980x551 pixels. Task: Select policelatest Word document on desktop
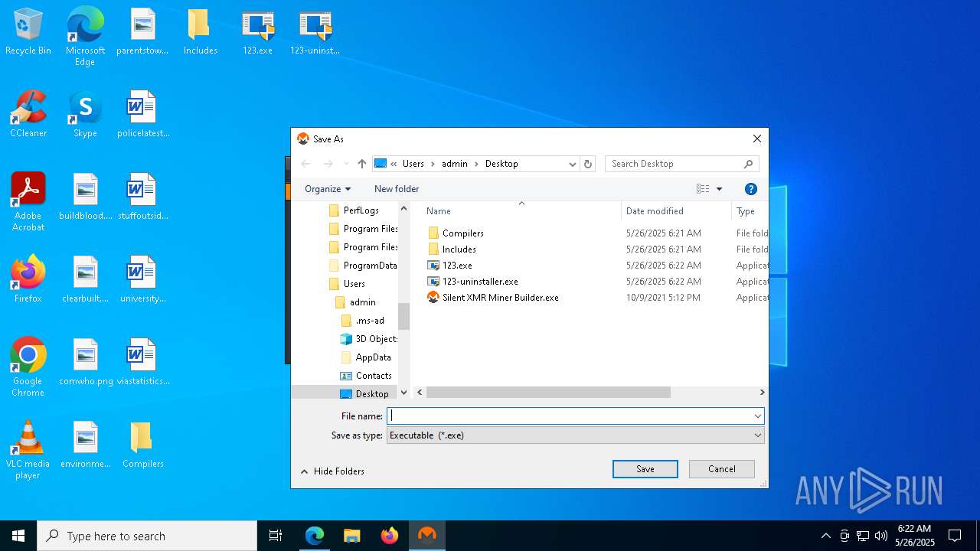pos(142,115)
